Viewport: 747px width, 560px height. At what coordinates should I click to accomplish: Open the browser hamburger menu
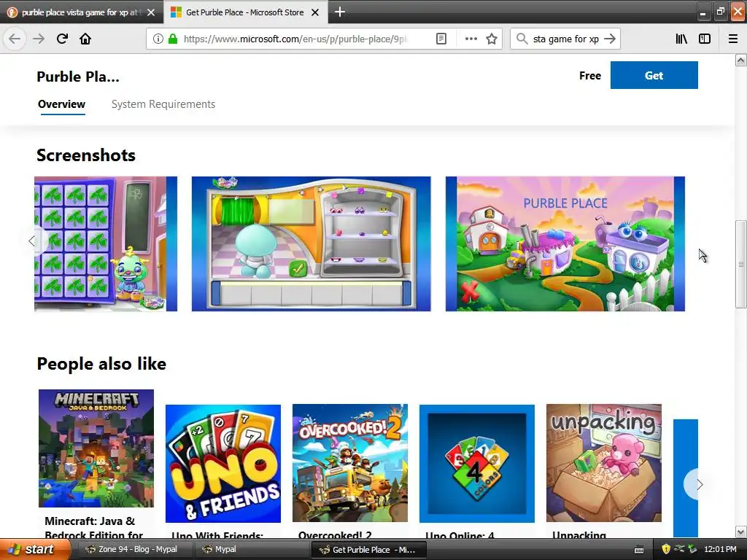tap(732, 39)
